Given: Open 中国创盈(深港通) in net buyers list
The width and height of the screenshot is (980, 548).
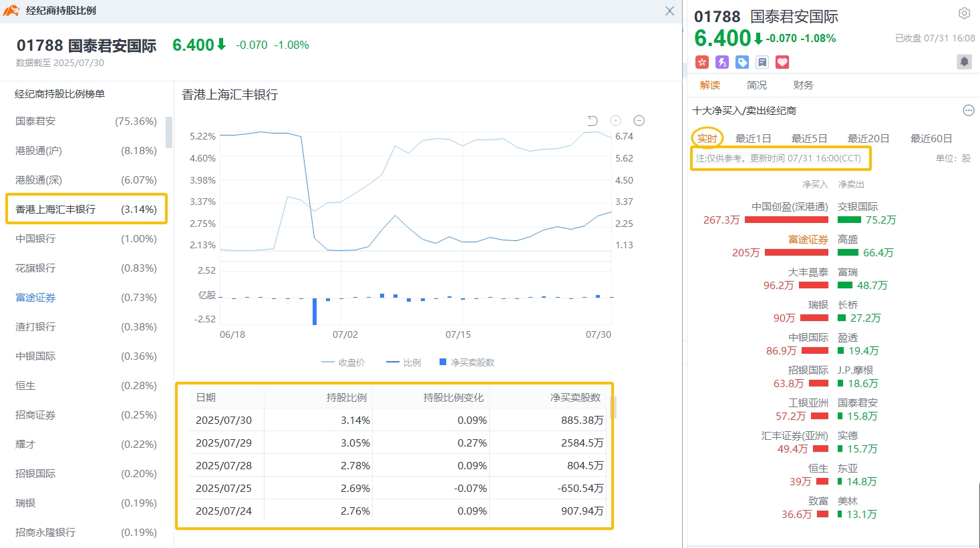Looking at the screenshot, I should click(x=790, y=207).
